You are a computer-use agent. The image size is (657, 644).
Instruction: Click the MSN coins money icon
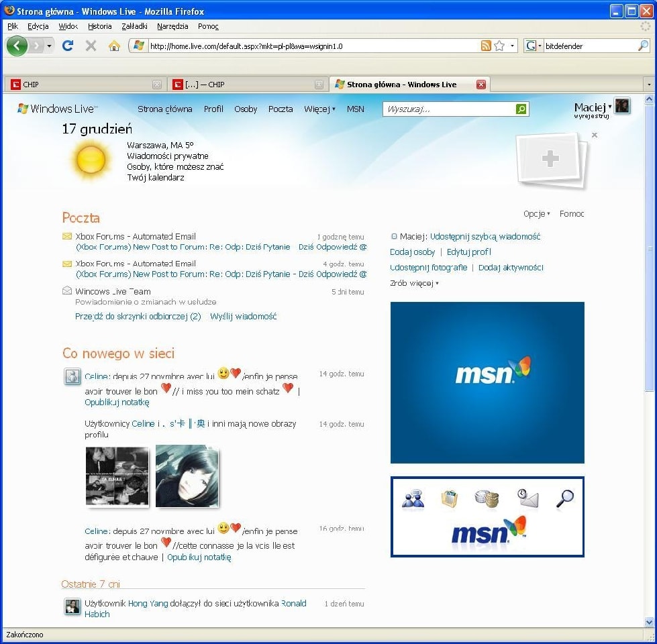487,498
